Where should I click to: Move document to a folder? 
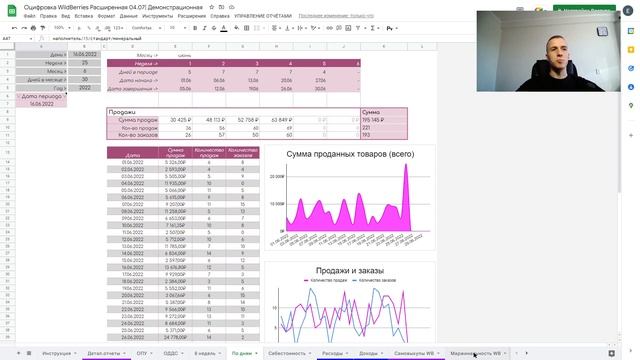pyautogui.click(x=221, y=7)
